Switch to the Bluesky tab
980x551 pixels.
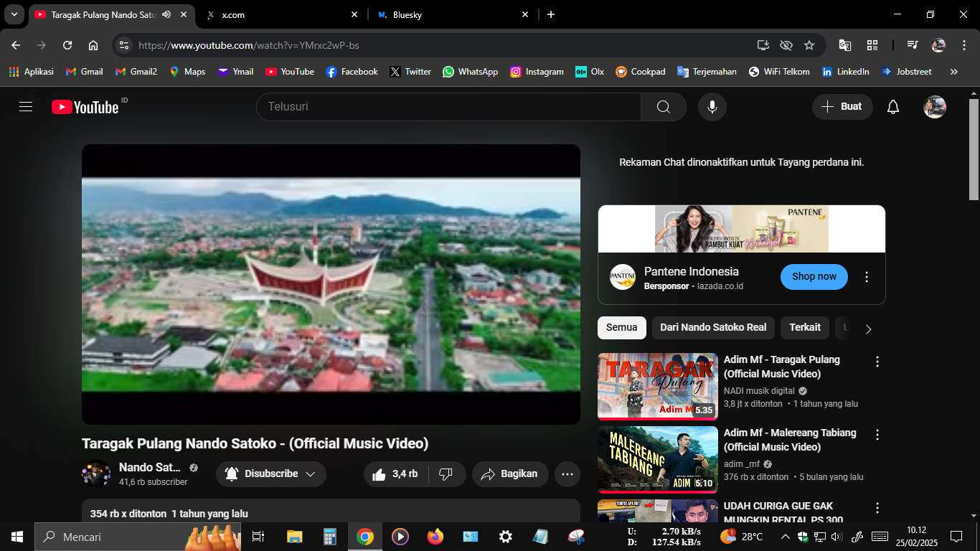453,14
